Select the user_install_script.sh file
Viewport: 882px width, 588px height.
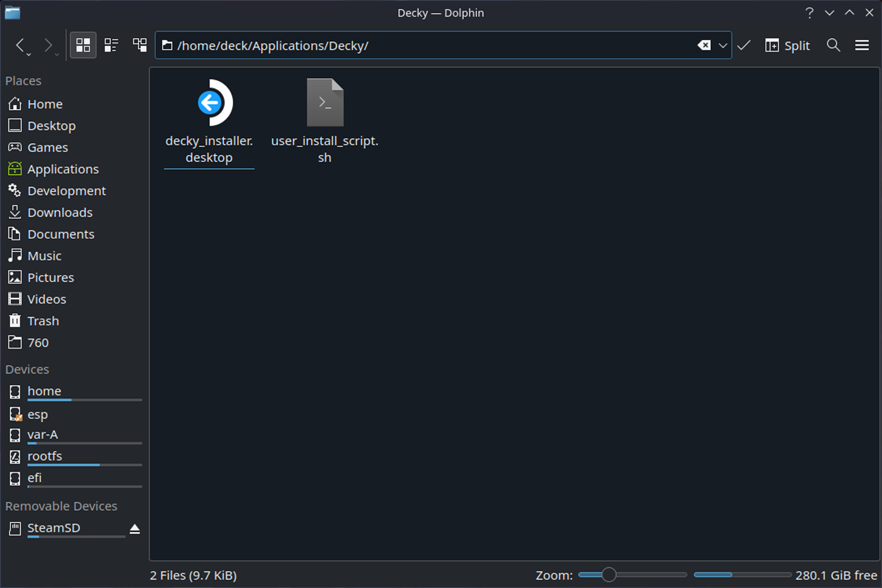(324, 102)
